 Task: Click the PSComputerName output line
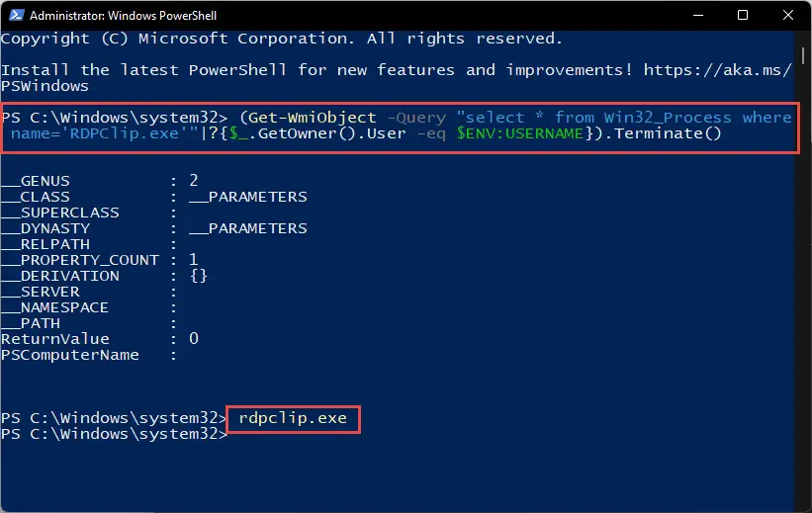[89, 355]
